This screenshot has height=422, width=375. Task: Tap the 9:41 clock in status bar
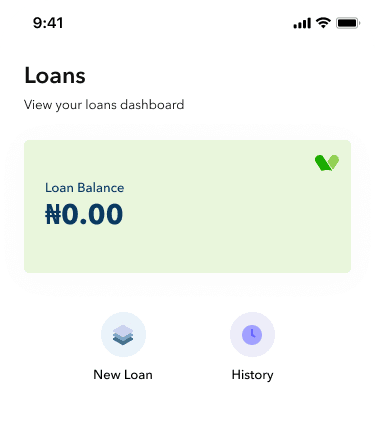[x=48, y=23]
